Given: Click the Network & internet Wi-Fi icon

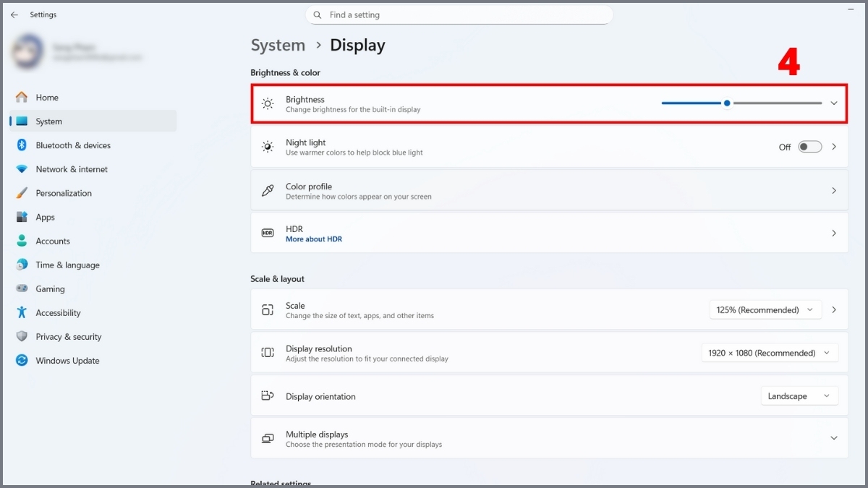Looking at the screenshot, I should tap(22, 169).
